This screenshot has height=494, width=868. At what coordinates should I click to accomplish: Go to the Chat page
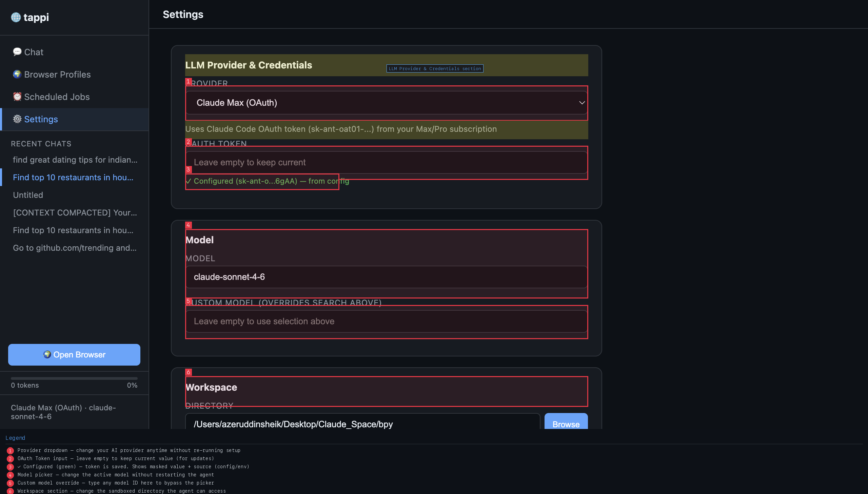click(34, 52)
